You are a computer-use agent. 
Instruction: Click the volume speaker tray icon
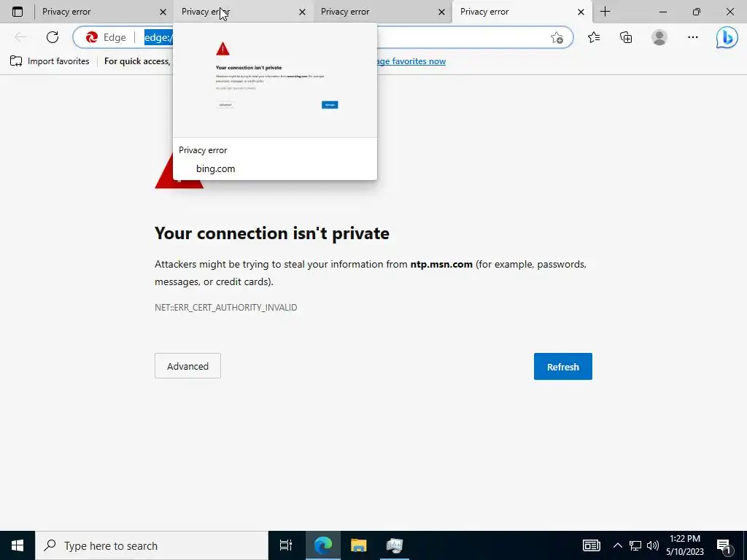click(x=653, y=545)
